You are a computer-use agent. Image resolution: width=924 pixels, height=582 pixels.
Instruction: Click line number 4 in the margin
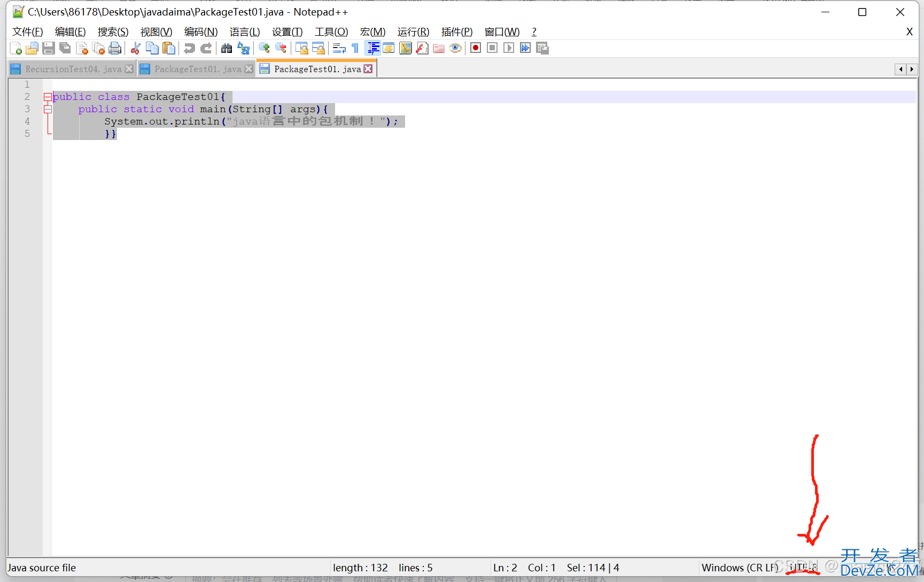coord(27,121)
